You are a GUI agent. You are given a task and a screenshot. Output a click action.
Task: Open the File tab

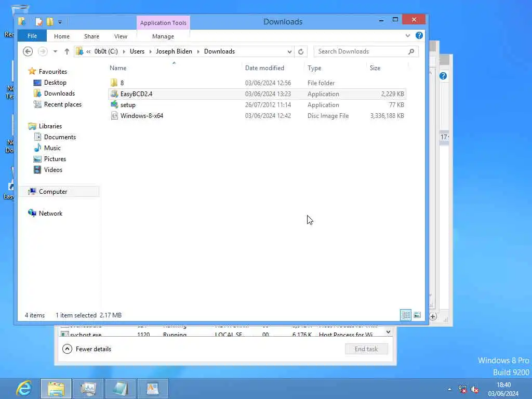click(x=32, y=36)
